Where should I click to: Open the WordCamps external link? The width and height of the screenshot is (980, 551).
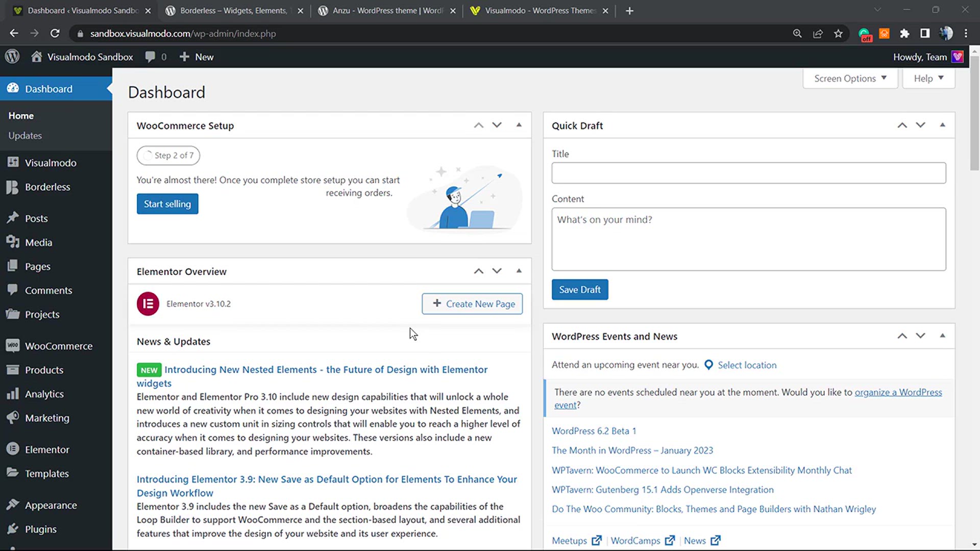(643, 540)
